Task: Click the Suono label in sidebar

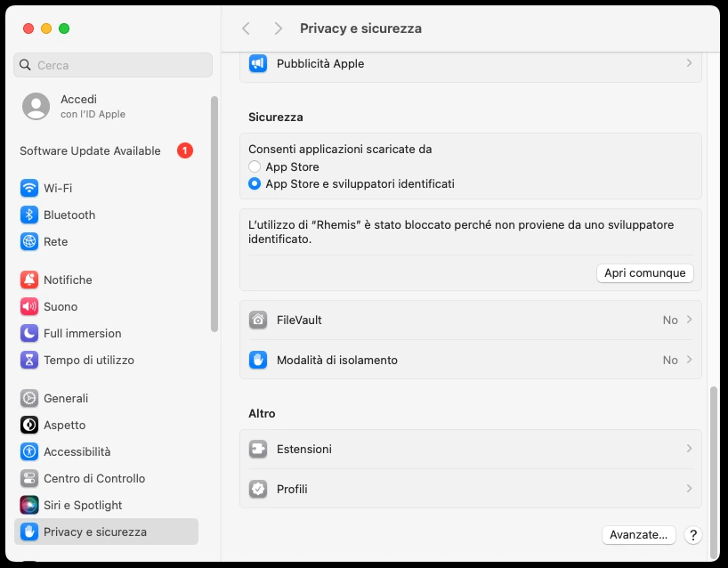Action: 61,306
